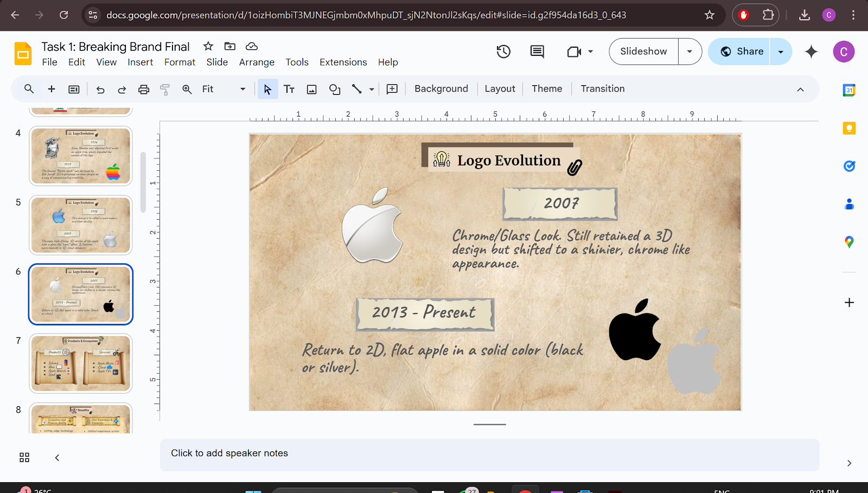Click the zoom magnifier tool
868x493 pixels.
[187, 89]
